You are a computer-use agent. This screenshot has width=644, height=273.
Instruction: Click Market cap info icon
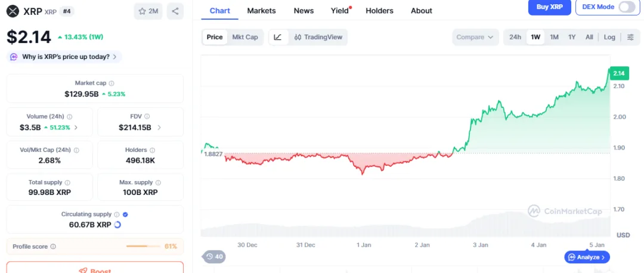112,83
